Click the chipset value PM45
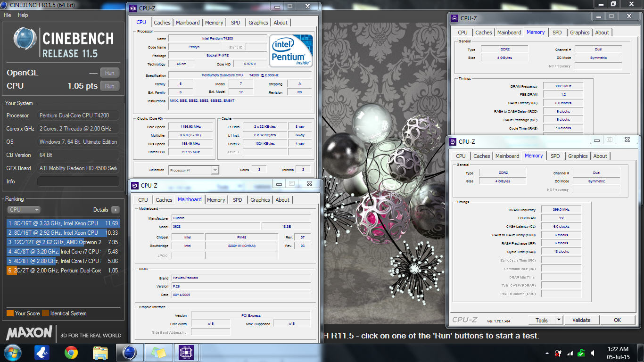Viewport: 644px width, 362px height. tap(241, 238)
